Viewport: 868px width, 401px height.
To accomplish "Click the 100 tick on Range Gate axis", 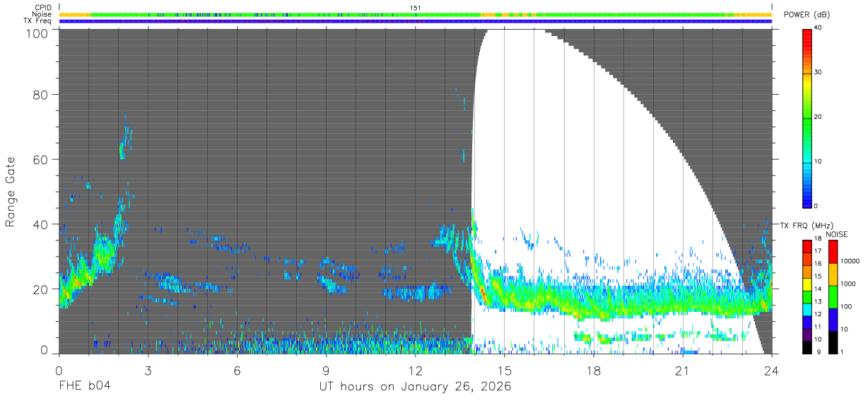I will [x=37, y=33].
